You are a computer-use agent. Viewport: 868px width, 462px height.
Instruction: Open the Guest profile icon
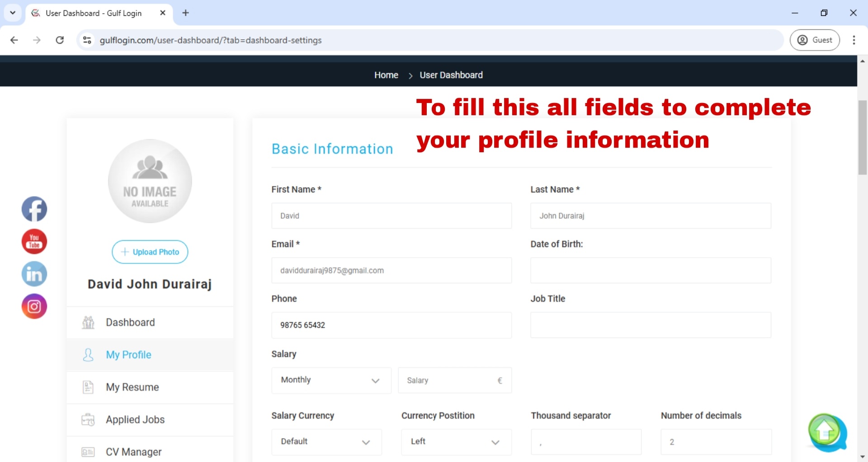point(802,40)
